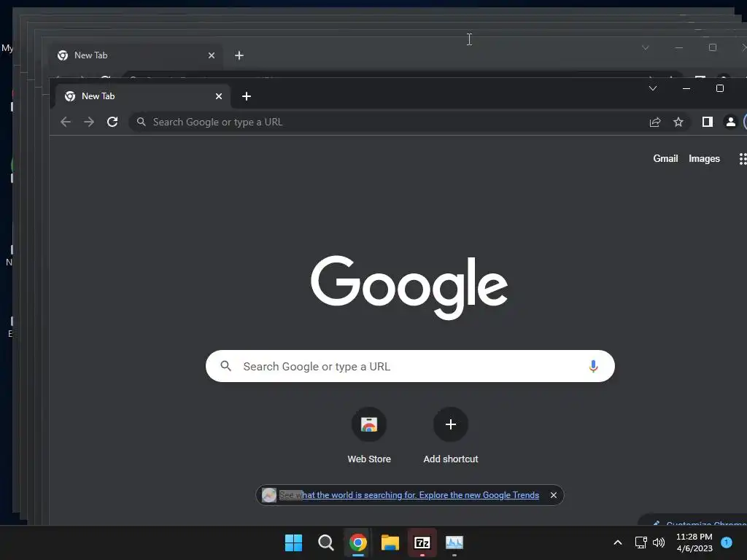The image size is (747, 560).
Task: Open the network status tray icon
Action: (x=640, y=542)
